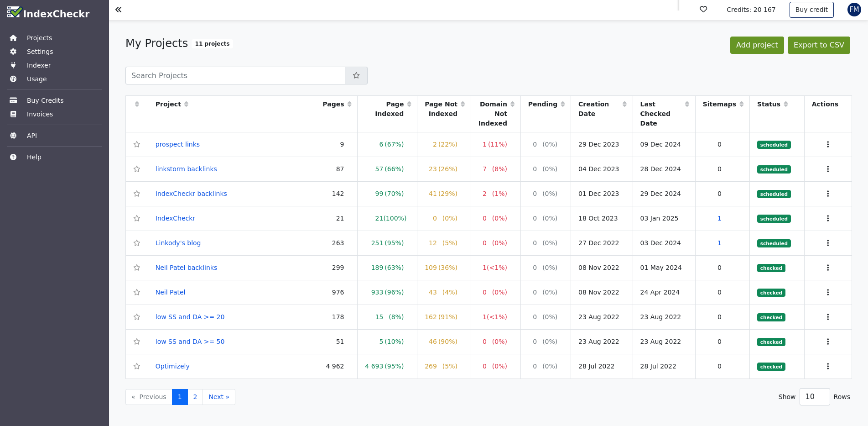Open the actions menu for prospect links
Viewport: 868px width, 426px height.
tap(828, 144)
